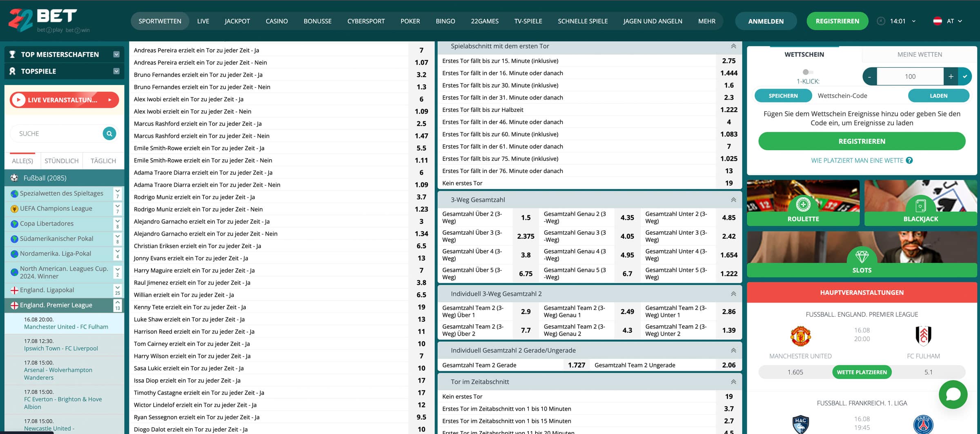Open the Cybersport menu item

coord(366,21)
